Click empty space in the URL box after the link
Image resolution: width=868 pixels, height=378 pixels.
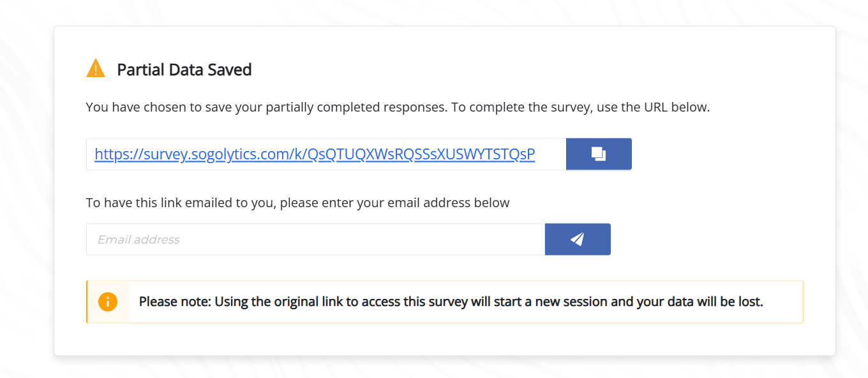click(550, 154)
